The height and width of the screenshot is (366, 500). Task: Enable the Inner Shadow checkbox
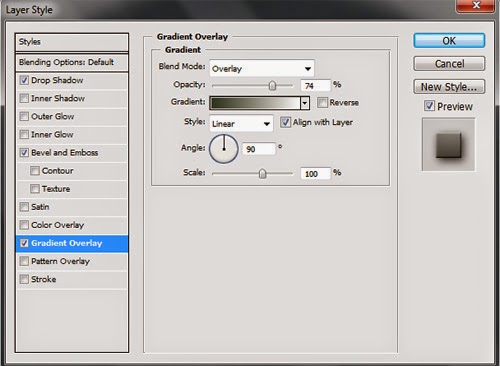click(24, 98)
